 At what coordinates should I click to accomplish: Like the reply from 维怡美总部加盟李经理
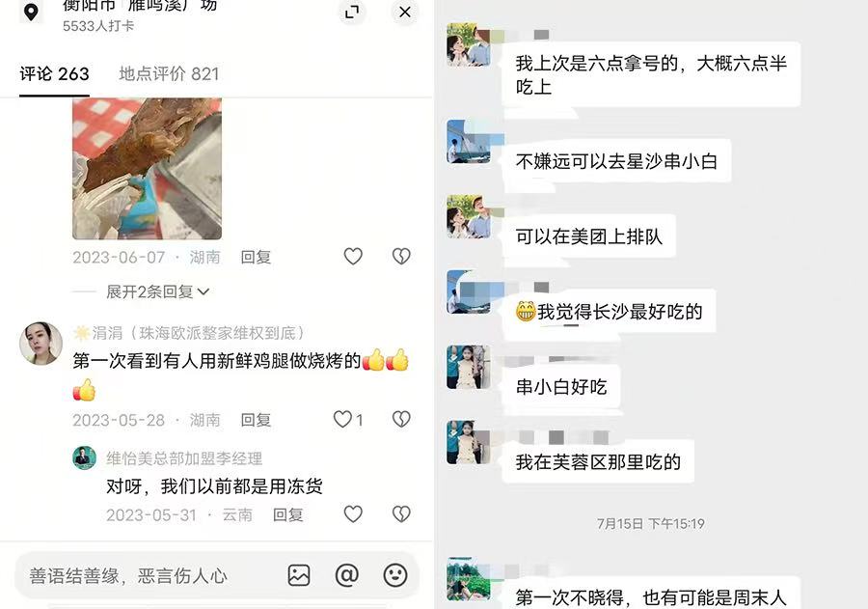click(x=353, y=514)
